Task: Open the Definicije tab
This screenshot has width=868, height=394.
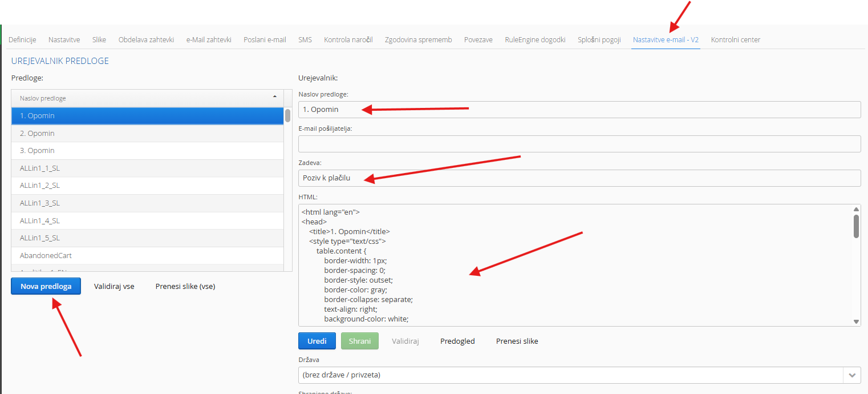Action: [x=22, y=39]
